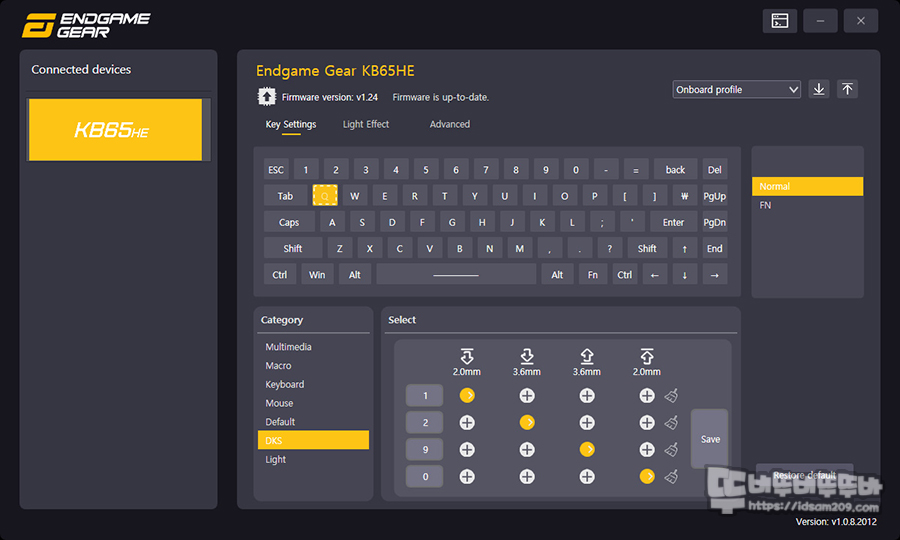Add row 9 action at last 2.0mm column
Viewport: 900px width, 540px height.
pos(647,449)
